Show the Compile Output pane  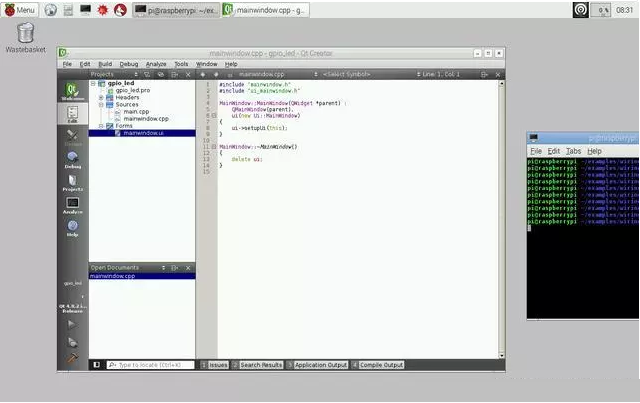click(x=380, y=365)
